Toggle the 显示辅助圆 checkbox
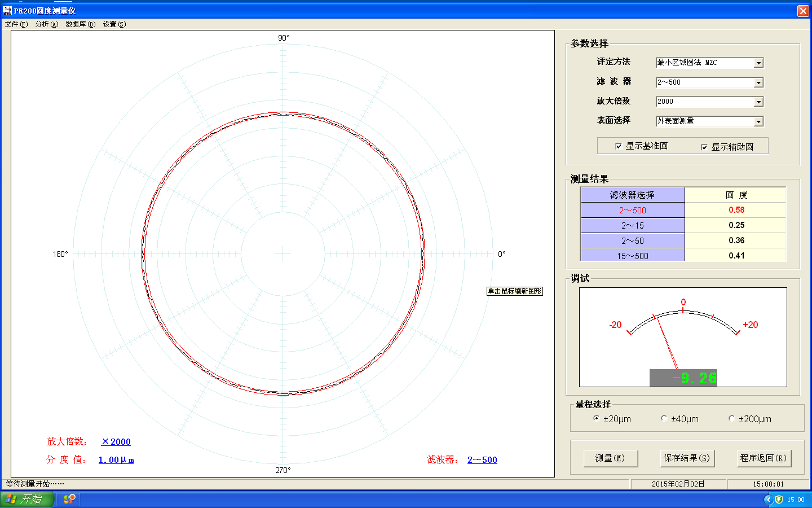Viewport: 812px width, 508px height. [x=704, y=146]
